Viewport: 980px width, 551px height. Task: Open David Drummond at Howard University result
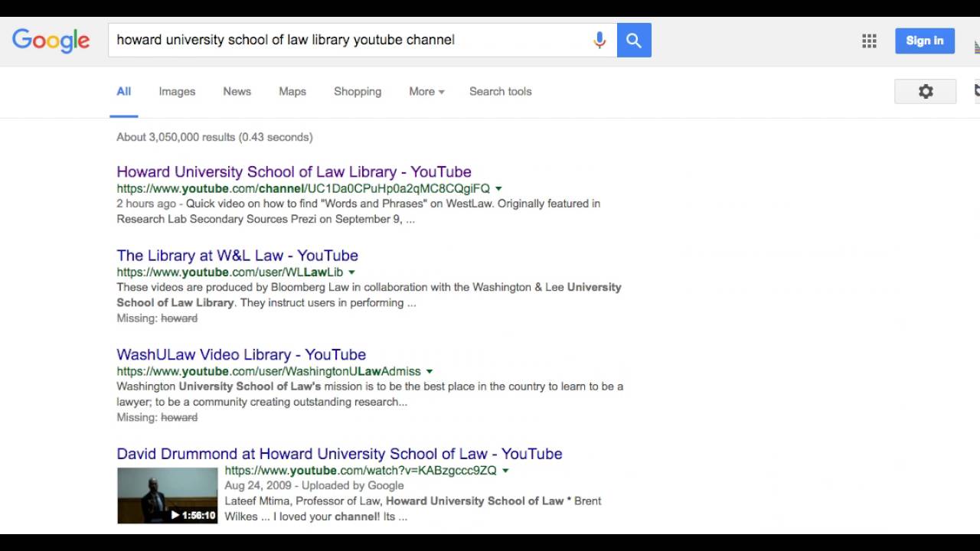[339, 454]
